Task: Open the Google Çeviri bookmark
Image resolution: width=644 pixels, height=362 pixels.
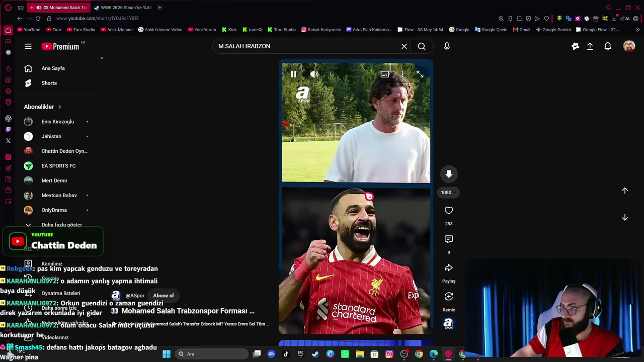Action: point(491,30)
